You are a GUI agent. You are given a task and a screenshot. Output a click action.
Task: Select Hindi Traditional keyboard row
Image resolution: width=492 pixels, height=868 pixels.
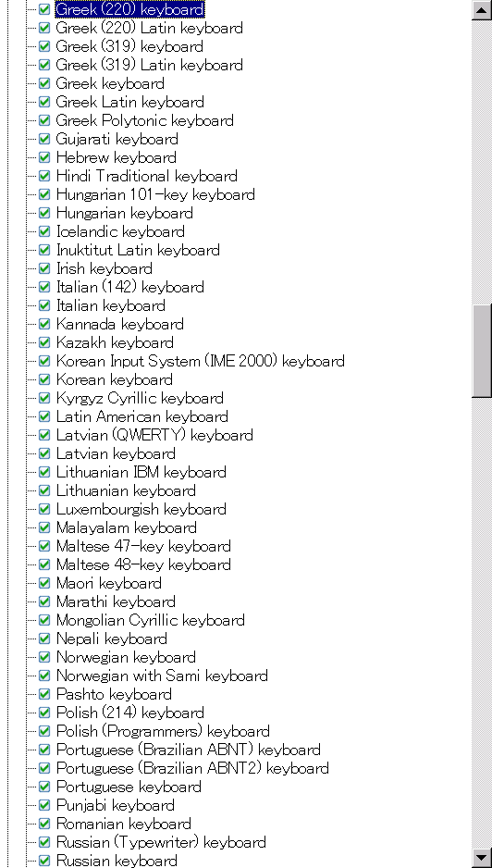click(x=147, y=176)
